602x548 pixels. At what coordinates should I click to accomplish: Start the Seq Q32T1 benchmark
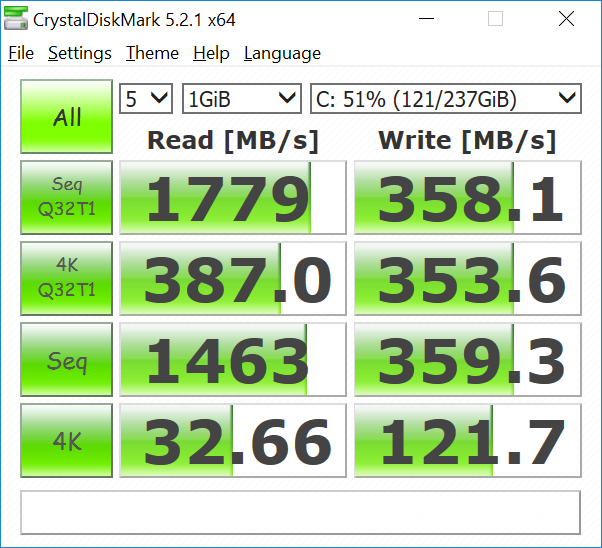[66, 197]
